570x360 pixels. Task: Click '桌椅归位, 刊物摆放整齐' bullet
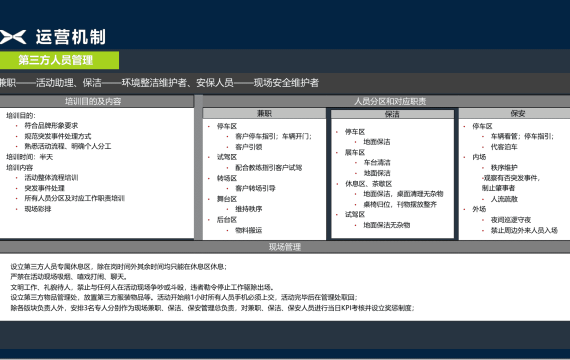click(x=400, y=204)
